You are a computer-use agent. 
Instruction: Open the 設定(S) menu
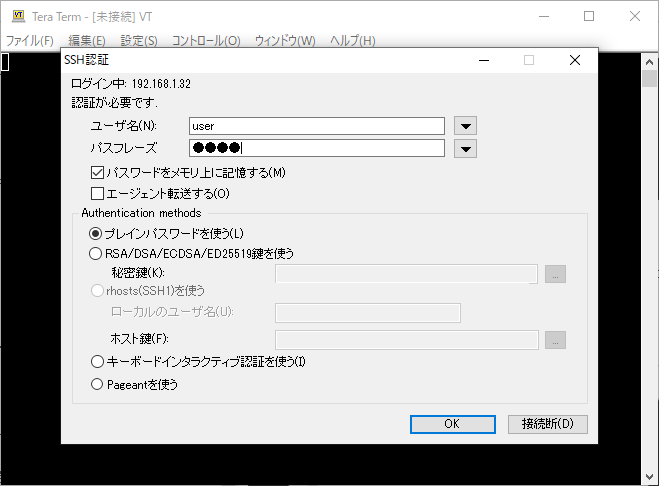(x=139, y=41)
